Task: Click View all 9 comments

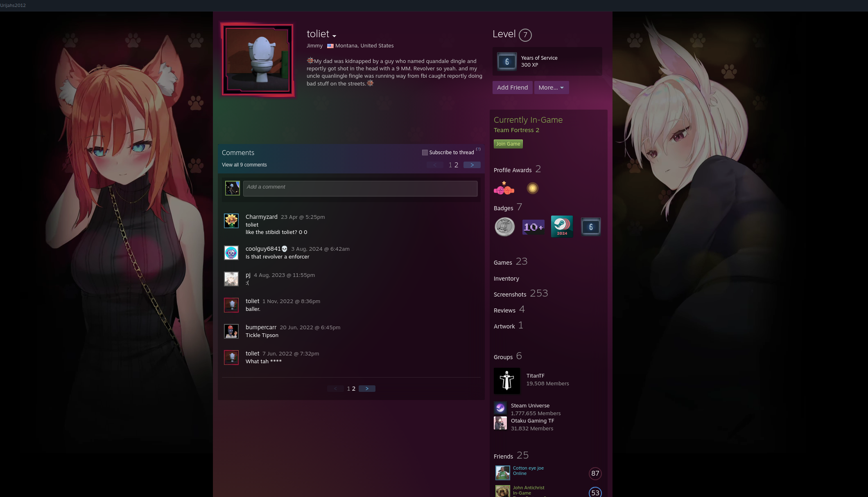Action: pos(244,165)
